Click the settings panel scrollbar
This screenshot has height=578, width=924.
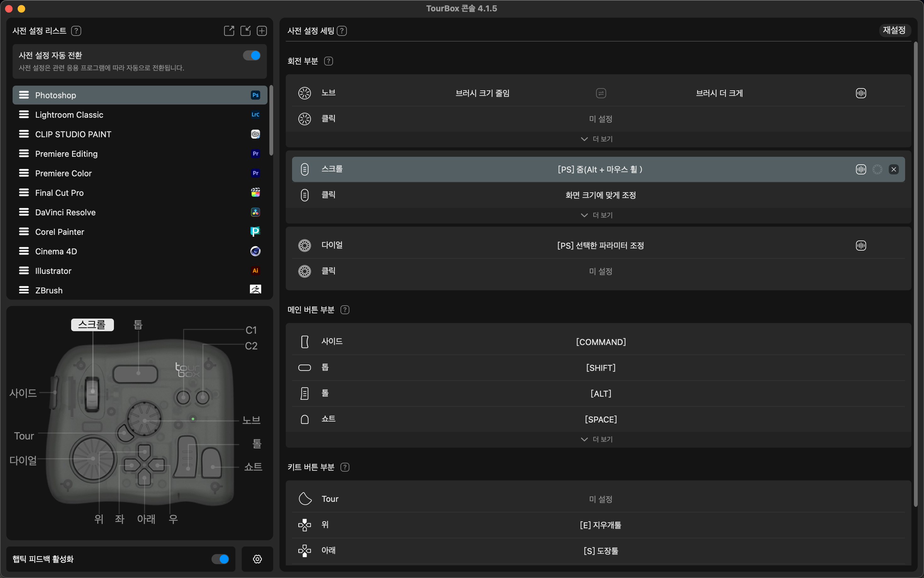pos(915,274)
